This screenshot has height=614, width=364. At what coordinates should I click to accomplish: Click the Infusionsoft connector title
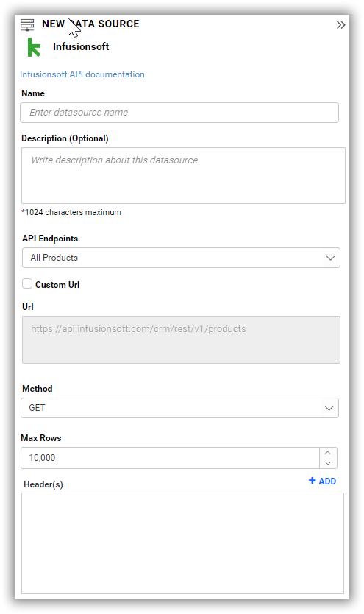[x=81, y=46]
